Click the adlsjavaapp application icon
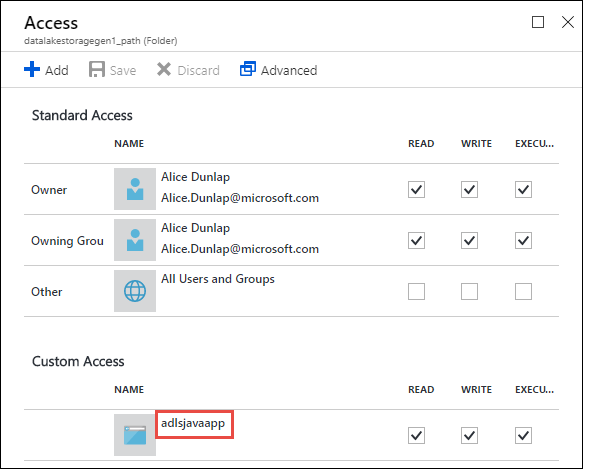Screen dimensions: 589x469 135,435
